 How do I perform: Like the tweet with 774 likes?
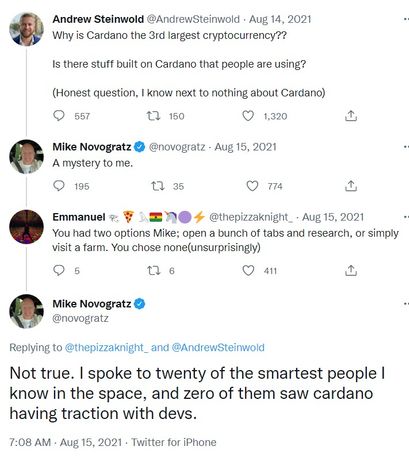pos(252,186)
